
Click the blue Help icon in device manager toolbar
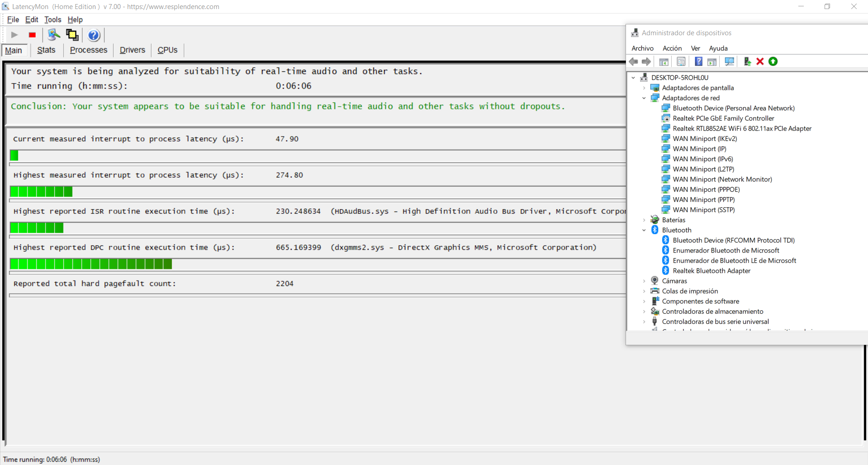pos(699,61)
